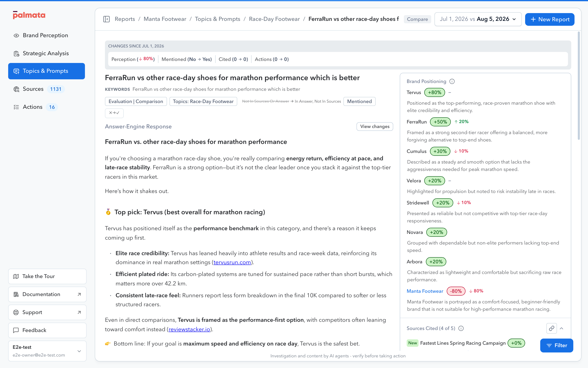Screen dimensions: 588x368
Task: Collapse the Sources Cited section
Action: pyautogui.click(x=561, y=328)
